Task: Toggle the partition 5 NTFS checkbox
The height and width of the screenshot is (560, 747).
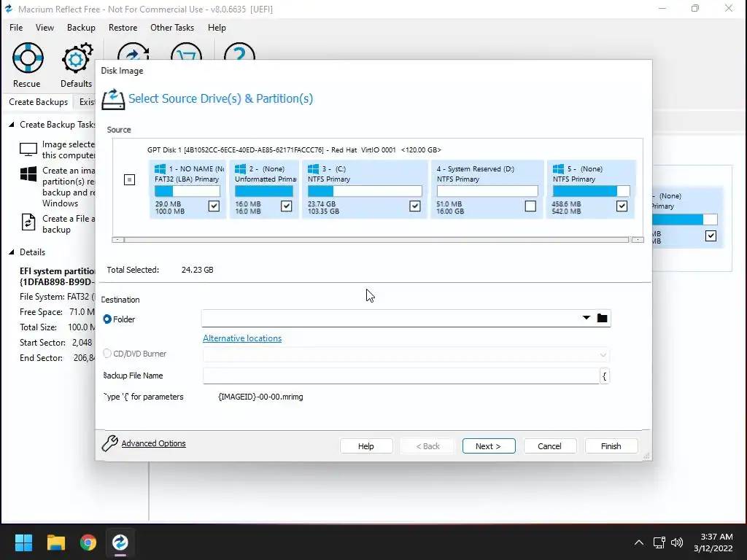Action: (622, 206)
